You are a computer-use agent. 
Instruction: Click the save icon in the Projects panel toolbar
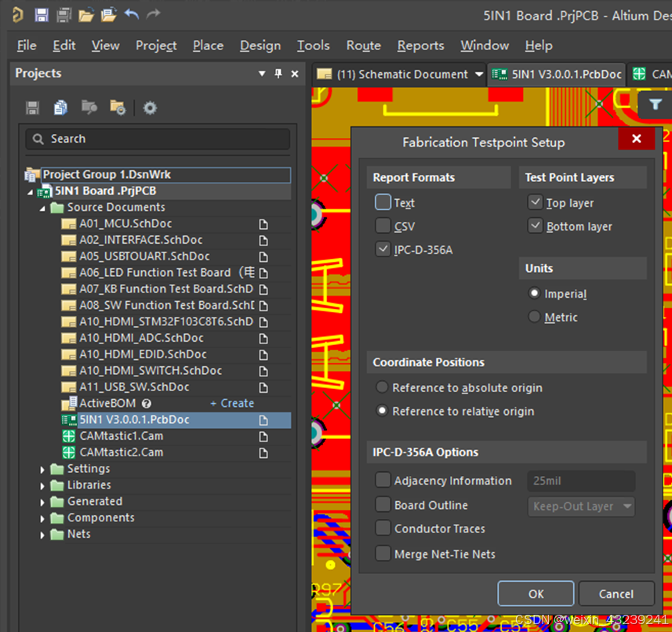[x=33, y=108]
